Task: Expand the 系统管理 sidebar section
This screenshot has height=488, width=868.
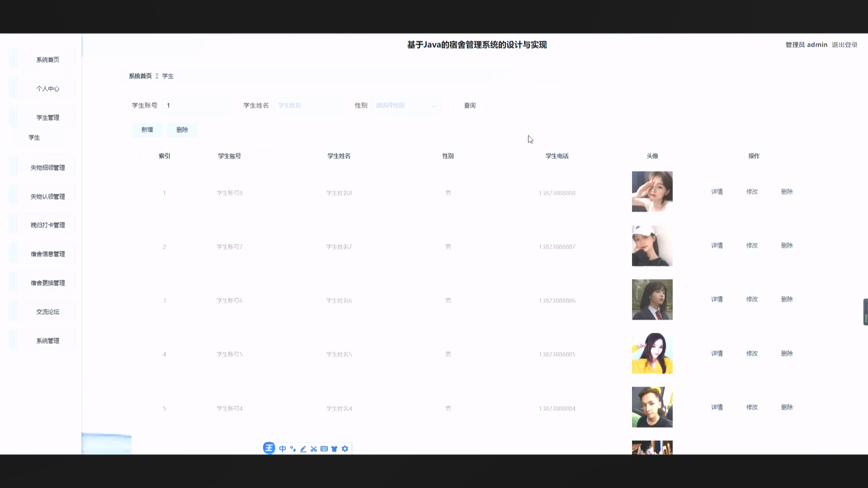Action: (47, 341)
